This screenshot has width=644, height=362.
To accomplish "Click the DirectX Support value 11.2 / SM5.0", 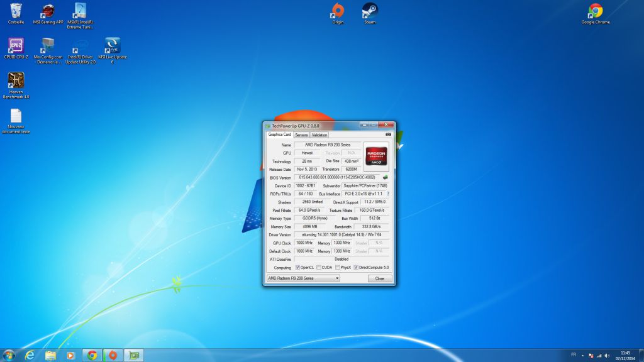I will click(375, 202).
